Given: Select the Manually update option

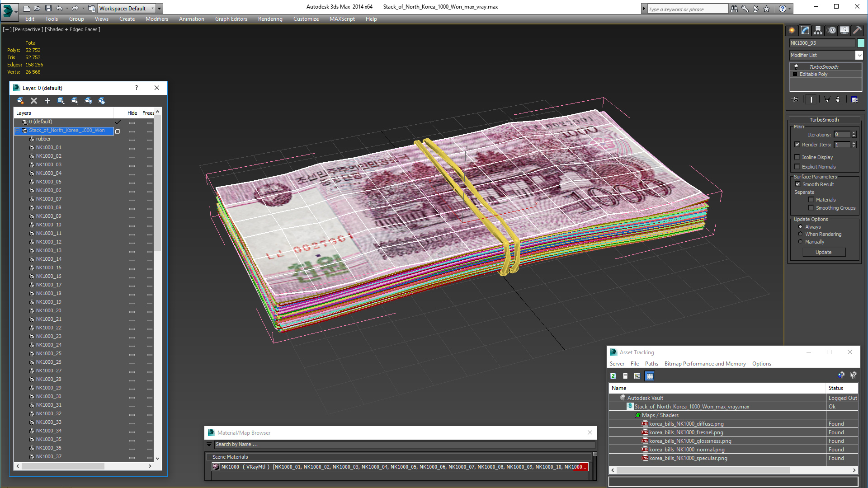Looking at the screenshot, I should [801, 242].
